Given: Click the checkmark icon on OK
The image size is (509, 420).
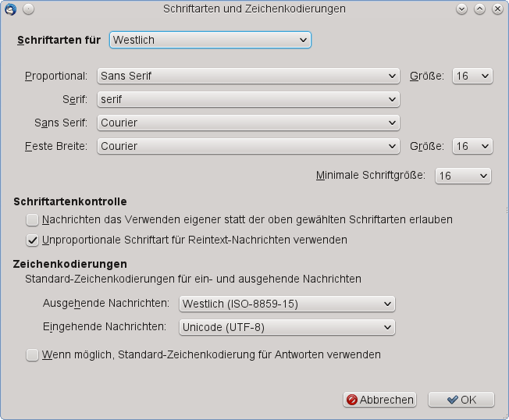Looking at the screenshot, I should pyautogui.click(x=452, y=400).
